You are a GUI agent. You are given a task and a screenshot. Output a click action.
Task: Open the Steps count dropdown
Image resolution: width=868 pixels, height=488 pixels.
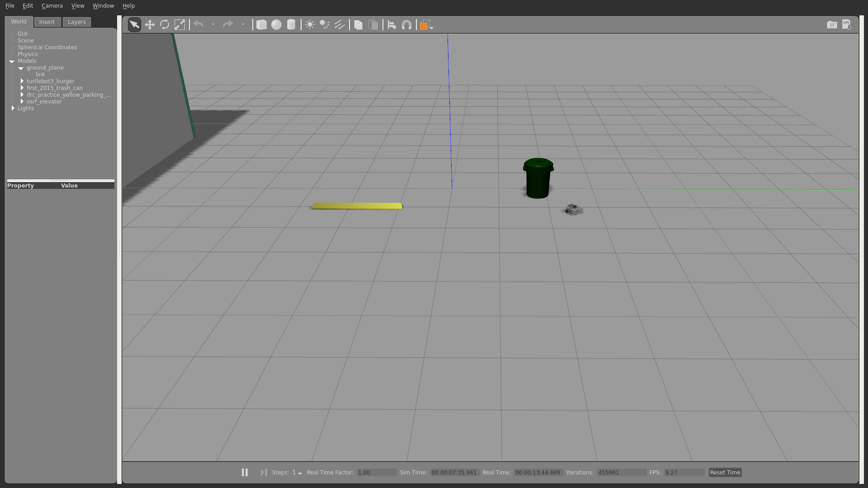(297, 473)
